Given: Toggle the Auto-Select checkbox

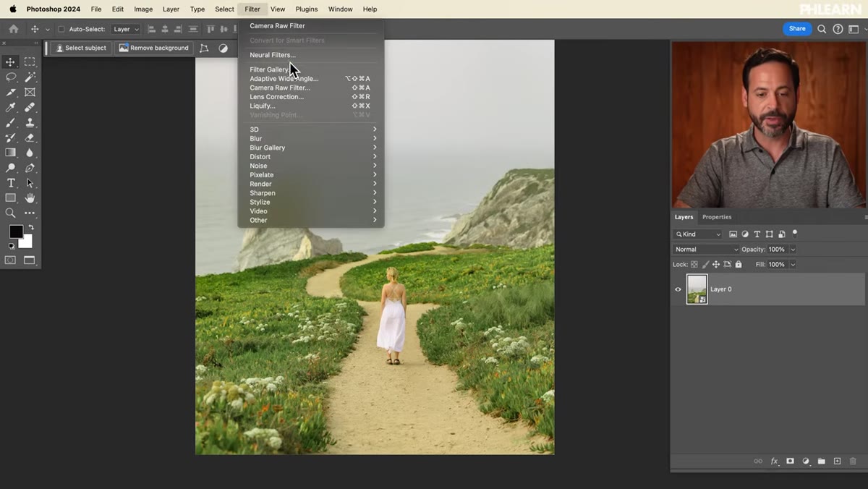Looking at the screenshot, I should click(61, 29).
